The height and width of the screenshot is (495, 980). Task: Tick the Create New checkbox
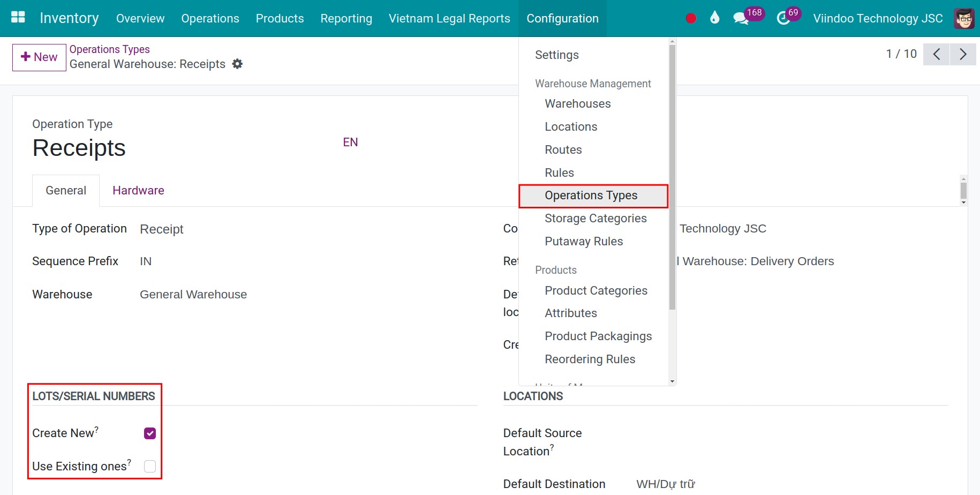150,433
